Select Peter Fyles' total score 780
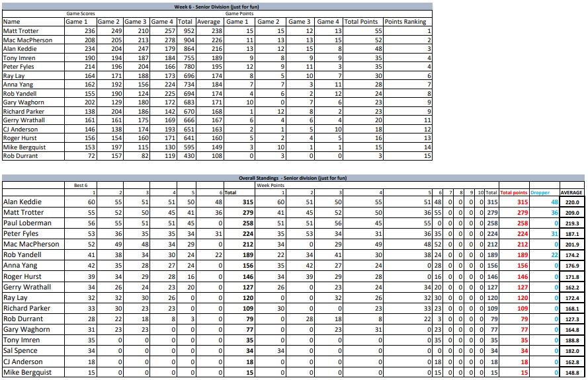The width and height of the screenshot is (588, 380). pyautogui.click(x=189, y=67)
